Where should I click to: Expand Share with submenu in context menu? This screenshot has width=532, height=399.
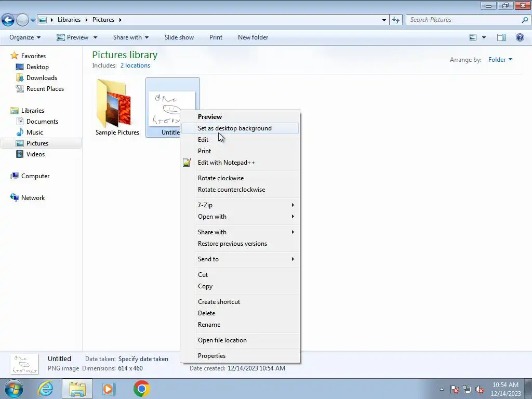240,232
